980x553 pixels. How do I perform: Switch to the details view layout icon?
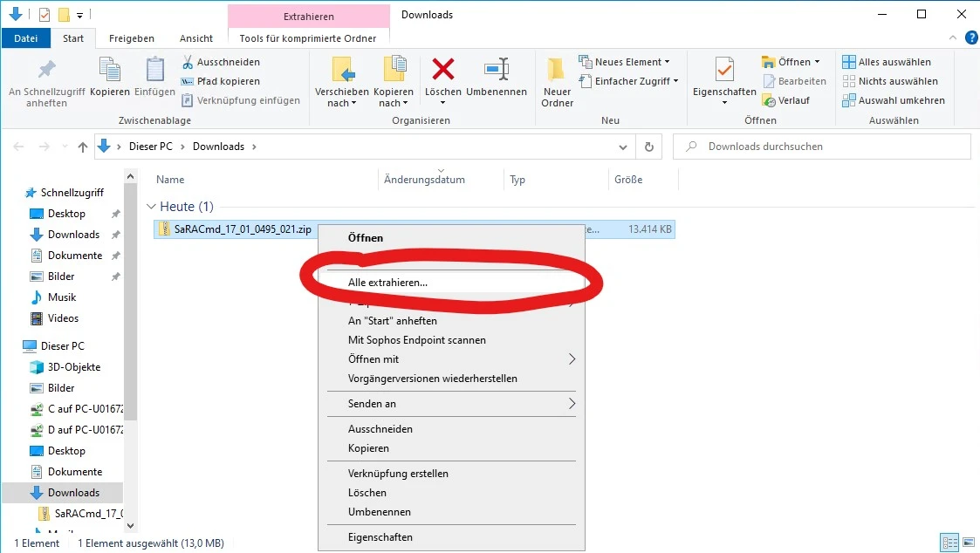(949, 543)
